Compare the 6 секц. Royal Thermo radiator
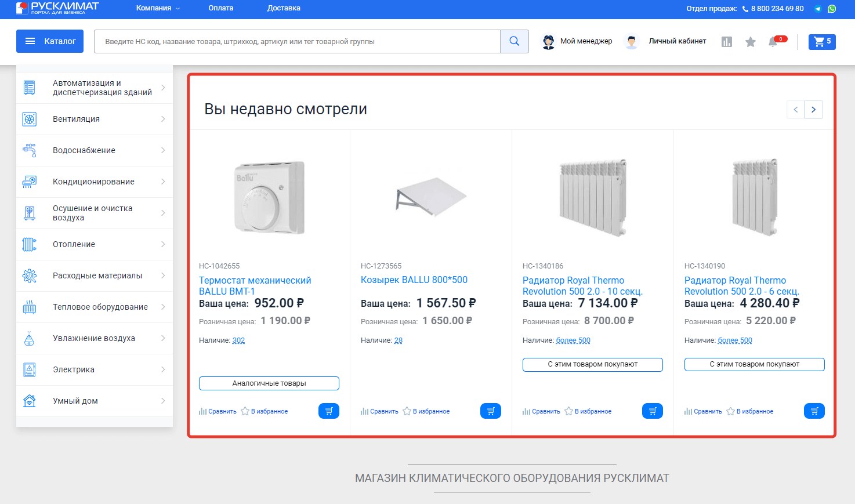855x504 pixels. click(703, 411)
